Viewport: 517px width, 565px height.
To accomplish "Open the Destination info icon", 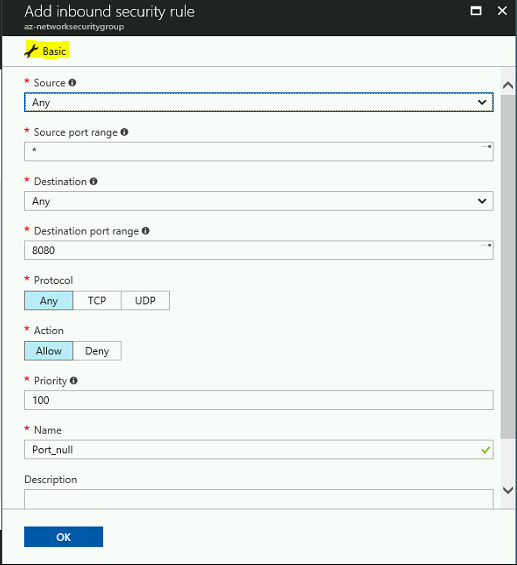I will (94, 181).
